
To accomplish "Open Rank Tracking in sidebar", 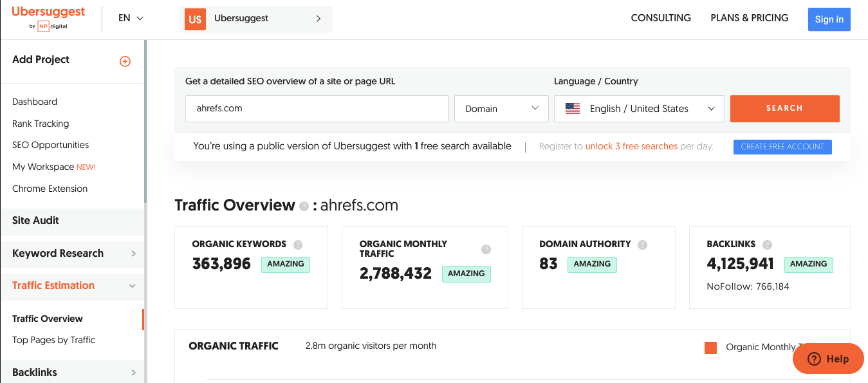I will pos(41,124).
